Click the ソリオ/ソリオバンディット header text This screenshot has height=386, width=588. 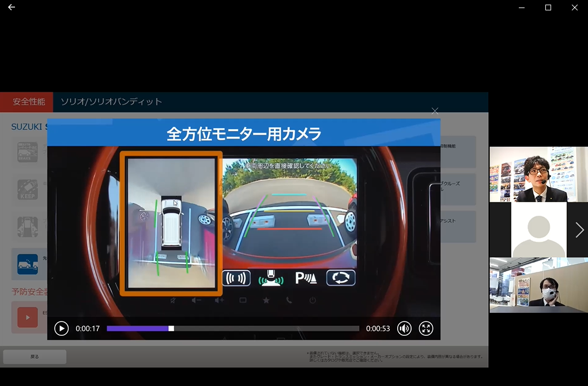pos(111,102)
